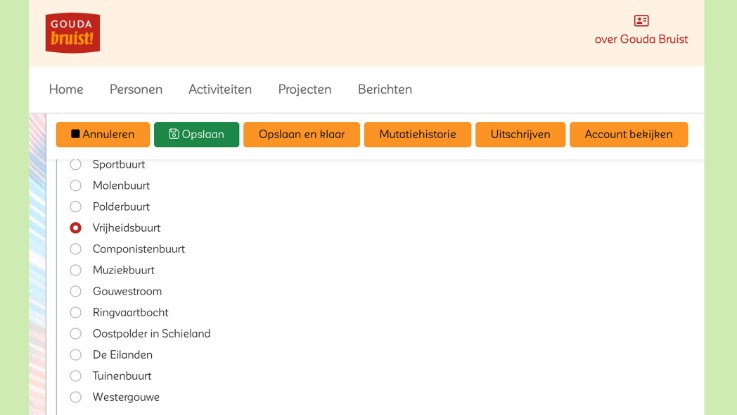Select Oostpolder in Schieland
737x415 pixels.
(x=75, y=334)
